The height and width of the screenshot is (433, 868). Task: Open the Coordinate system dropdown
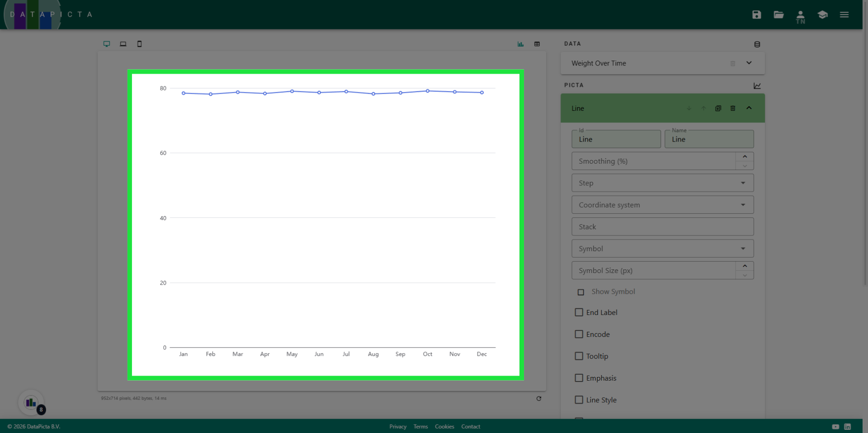662,205
